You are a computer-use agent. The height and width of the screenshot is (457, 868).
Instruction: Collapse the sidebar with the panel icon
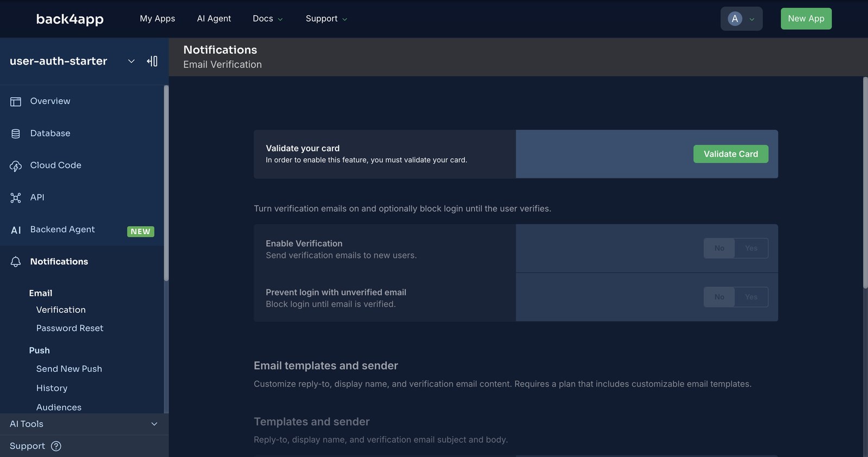click(x=152, y=61)
